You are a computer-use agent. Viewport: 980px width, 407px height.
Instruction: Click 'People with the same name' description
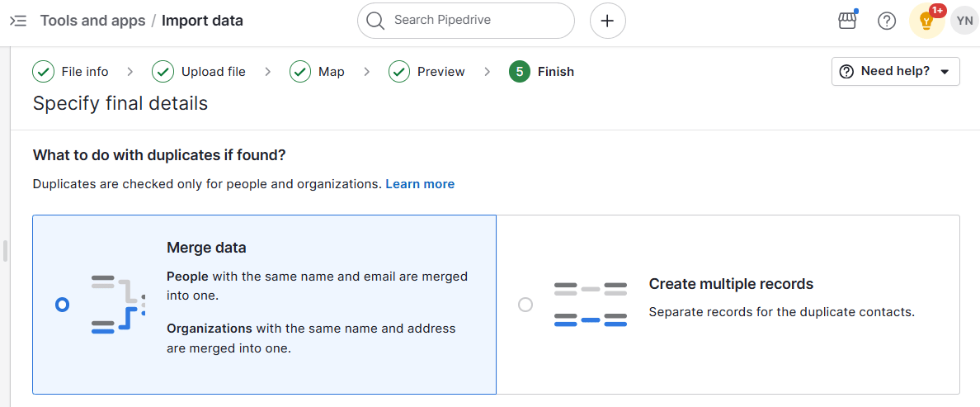317,286
